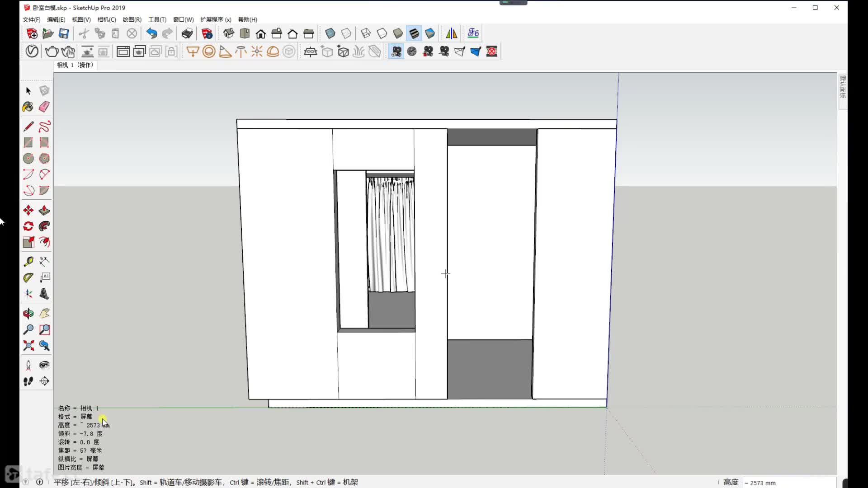
Task: Enable Hidden Line style
Action: click(x=382, y=33)
